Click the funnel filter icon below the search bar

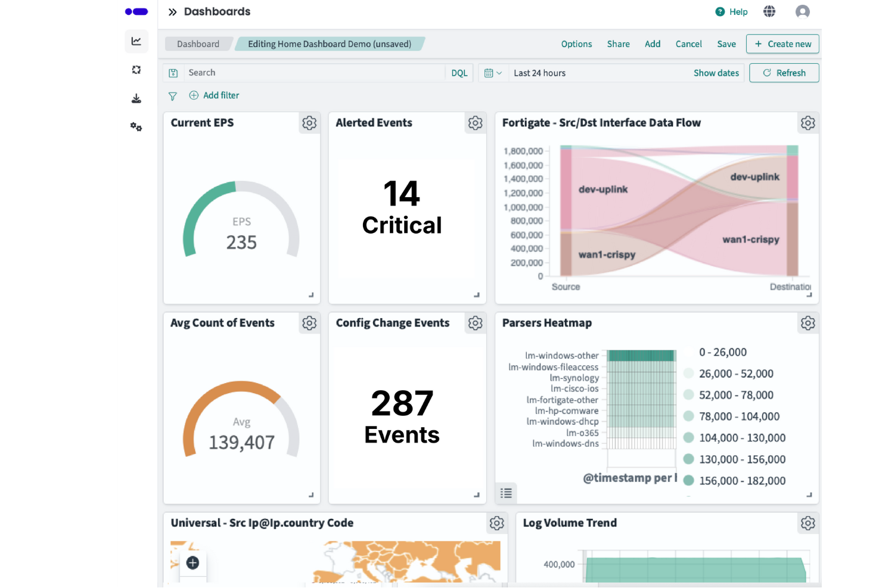coord(173,95)
